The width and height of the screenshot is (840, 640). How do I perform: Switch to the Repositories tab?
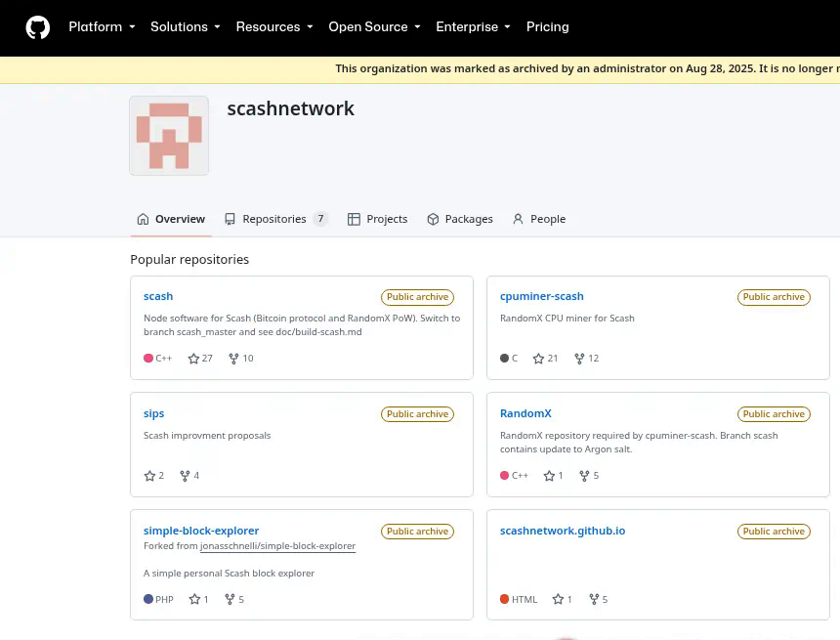tap(275, 219)
